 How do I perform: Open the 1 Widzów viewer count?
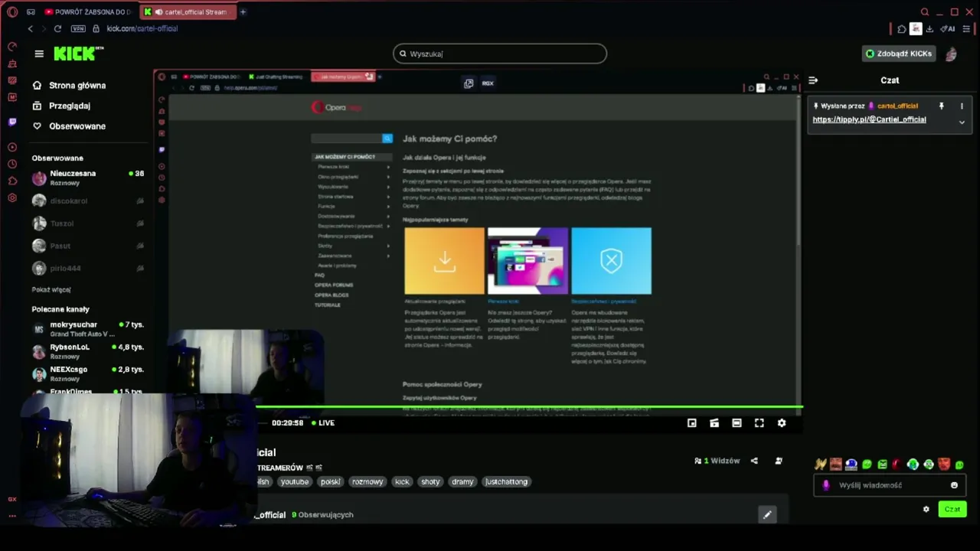pos(717,461)
